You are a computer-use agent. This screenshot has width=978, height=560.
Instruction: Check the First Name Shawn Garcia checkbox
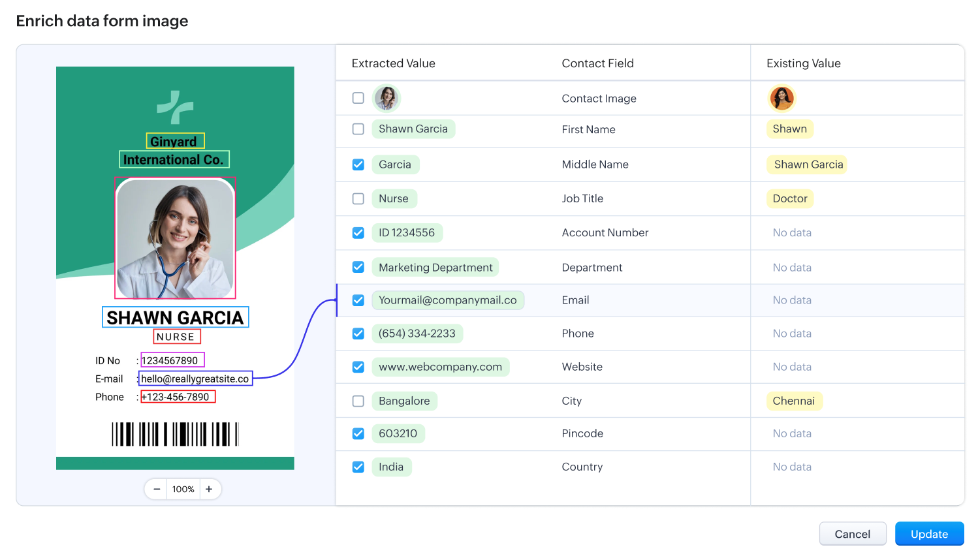click(358, 129)
